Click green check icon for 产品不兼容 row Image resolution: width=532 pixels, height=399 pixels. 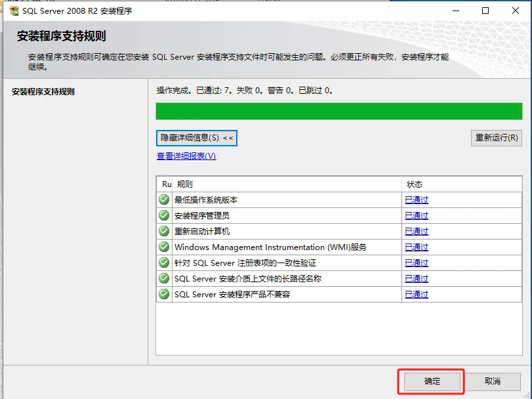click(x=164, y=294)
